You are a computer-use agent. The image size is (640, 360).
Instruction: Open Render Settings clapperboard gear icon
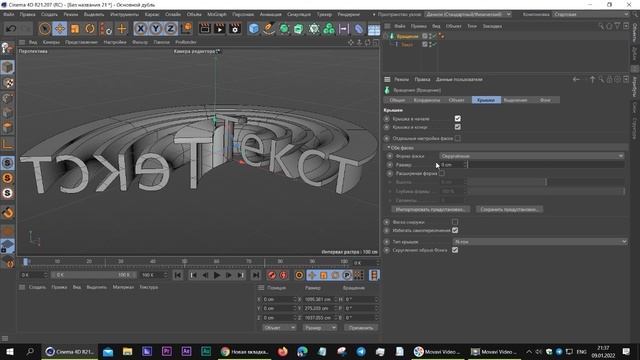coord(235,29)
